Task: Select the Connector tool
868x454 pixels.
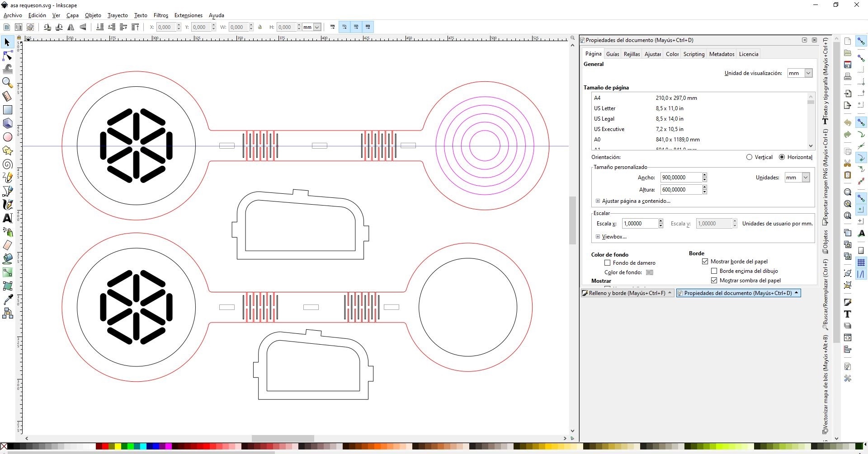Action: (7, 313)
